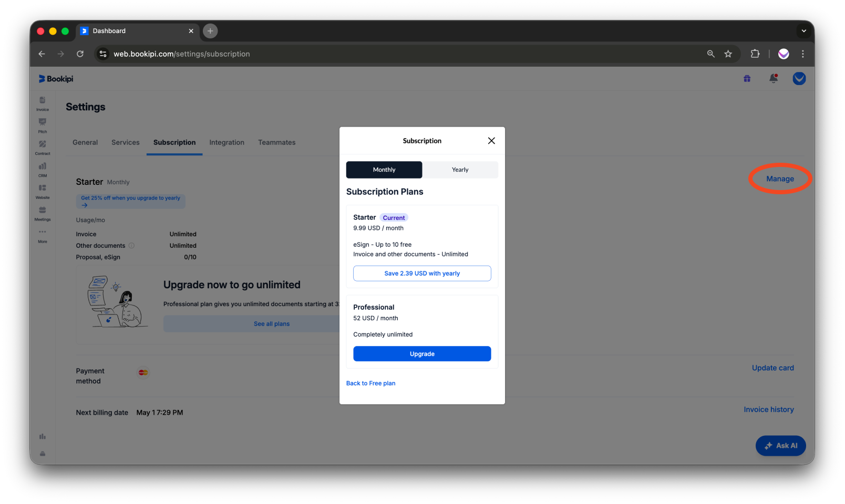The height and width of the screenshot is (504, 845).
Task: Switch to the Integration tab
Action: (x=226, y=142)
